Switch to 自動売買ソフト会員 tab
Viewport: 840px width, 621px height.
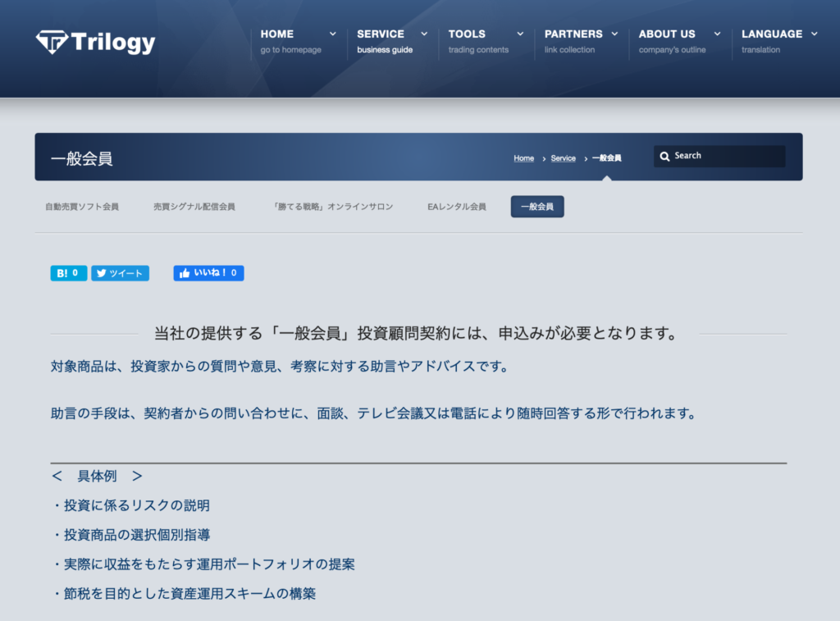tap(82, 207)
